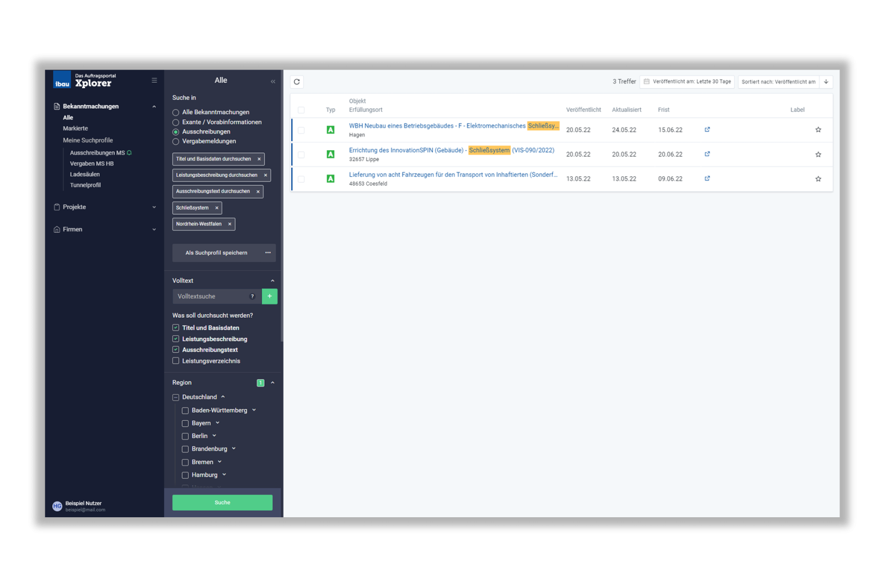The height and width of the screenshot is (588, 882).
Task: Remove the Schließsystem filter tag
Action: pos(217,208)
